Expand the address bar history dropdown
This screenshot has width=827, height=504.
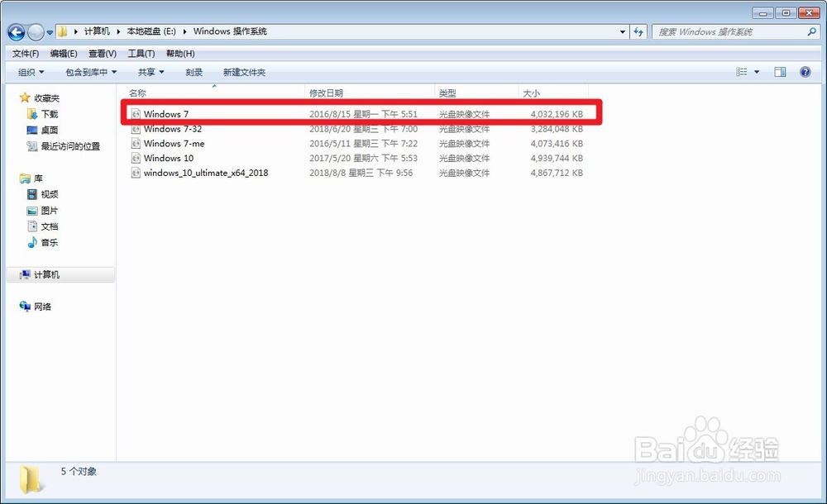click(623, 31)
